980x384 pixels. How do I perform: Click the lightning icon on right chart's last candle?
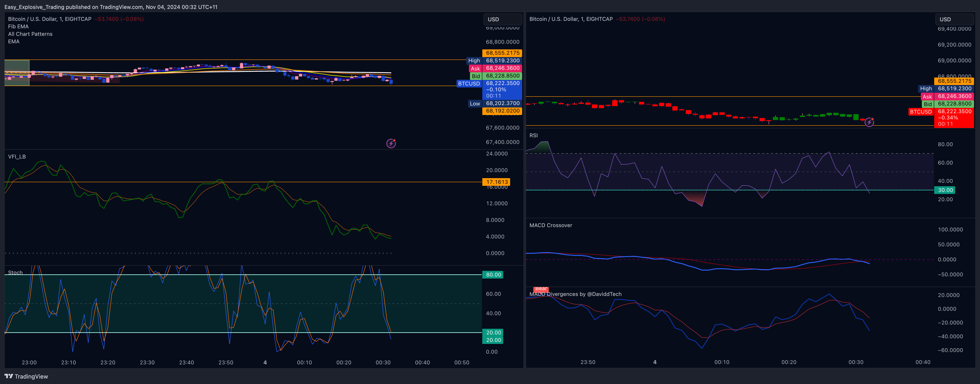pyautogui.click(x=869, y=122)
